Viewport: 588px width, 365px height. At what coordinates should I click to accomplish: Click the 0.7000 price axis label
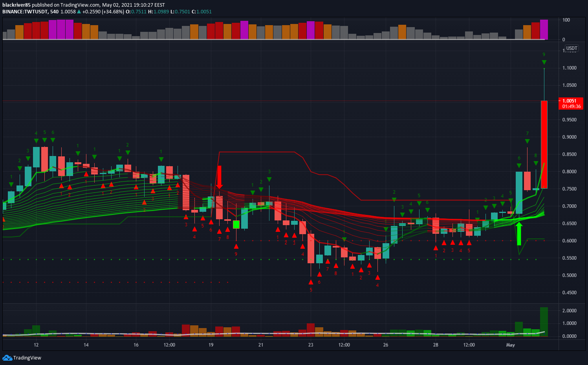click(x=570, y=206)
